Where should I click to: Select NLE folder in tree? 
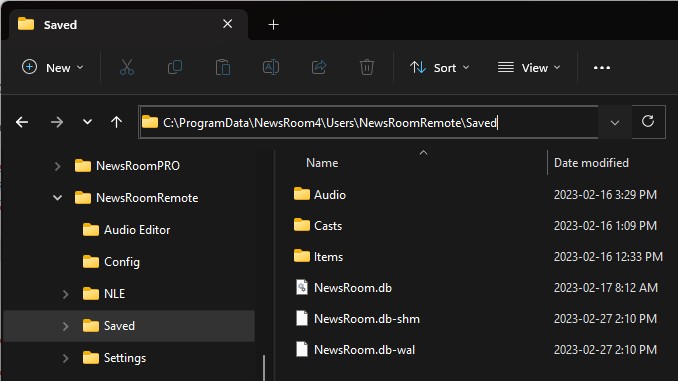point(115,294)
